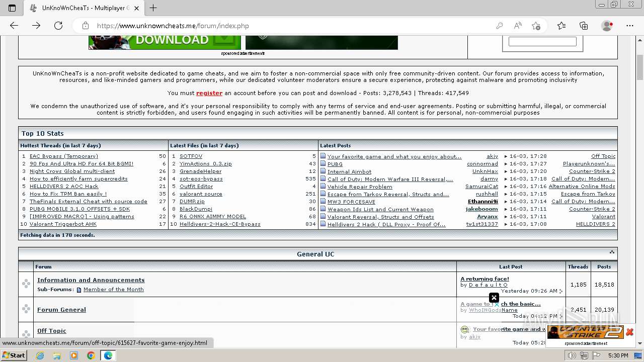Open the browser profile avatar
Screen dimensions: 644x362
tap(607, 26)
